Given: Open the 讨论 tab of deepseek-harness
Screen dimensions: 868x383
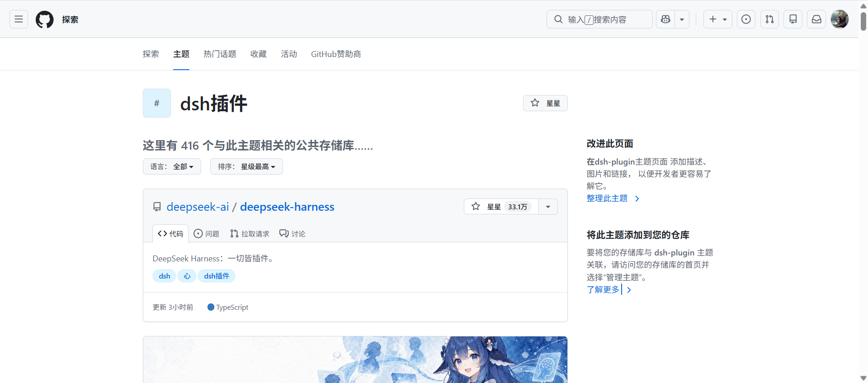Looking at the screenshot, I should click(292, 234).
